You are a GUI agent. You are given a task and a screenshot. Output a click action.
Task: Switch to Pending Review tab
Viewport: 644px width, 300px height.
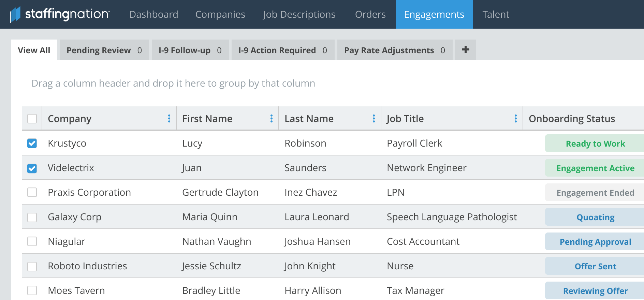pyautogui.click(x=104, y=50)
